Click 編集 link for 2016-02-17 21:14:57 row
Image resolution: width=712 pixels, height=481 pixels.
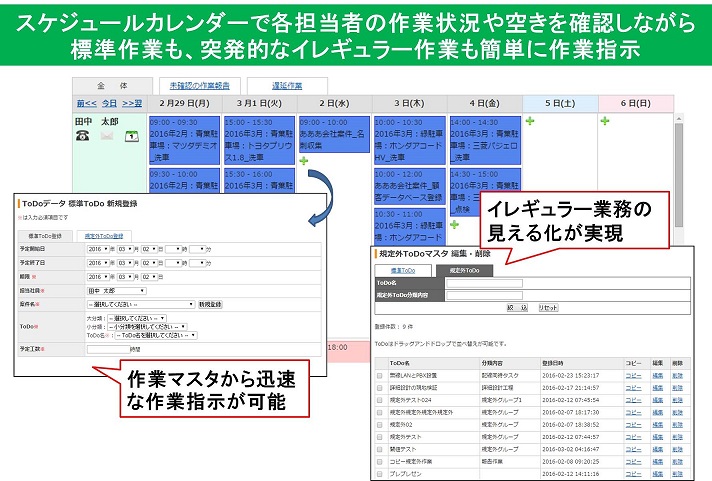click(x=658, y=388)
